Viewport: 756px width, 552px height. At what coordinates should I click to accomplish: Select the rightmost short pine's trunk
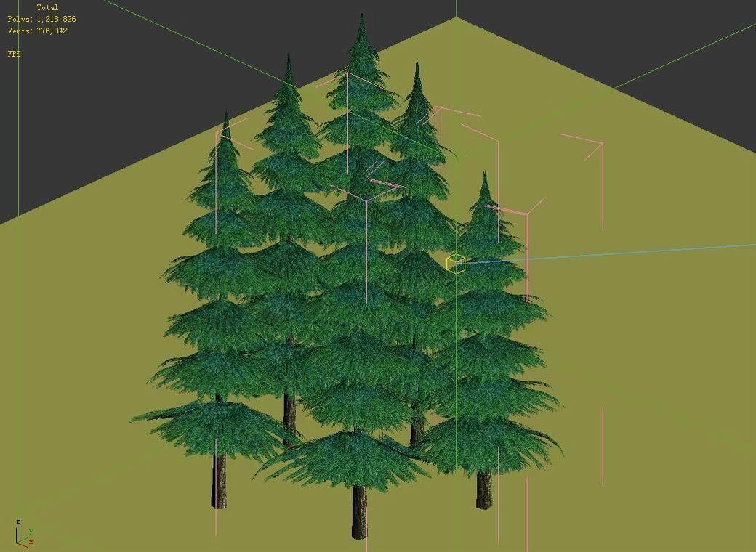tap(484, 490)
